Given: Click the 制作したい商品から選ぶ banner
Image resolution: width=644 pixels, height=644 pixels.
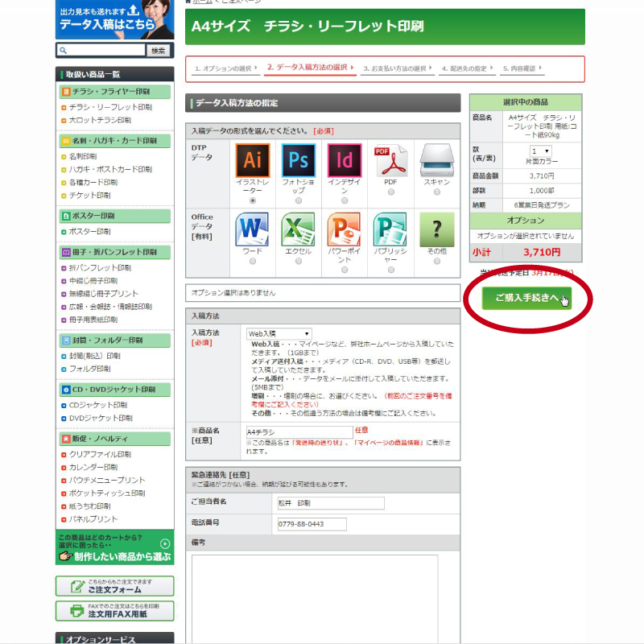Looking at the screenshot, I should pos(114,547).
